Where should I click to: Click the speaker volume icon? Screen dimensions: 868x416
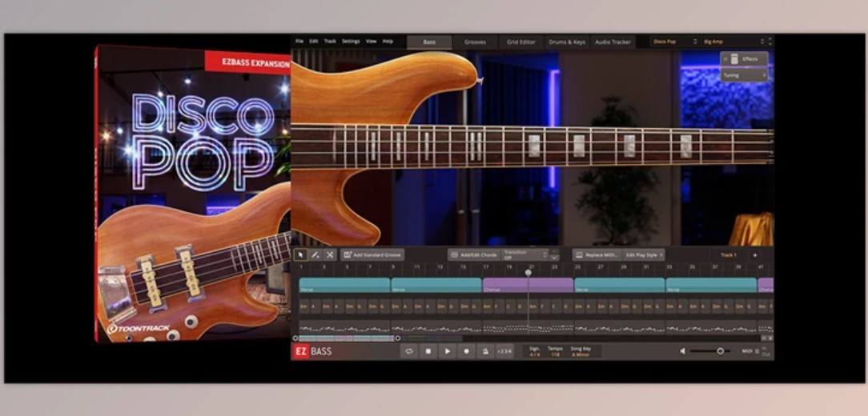point(683,351)
